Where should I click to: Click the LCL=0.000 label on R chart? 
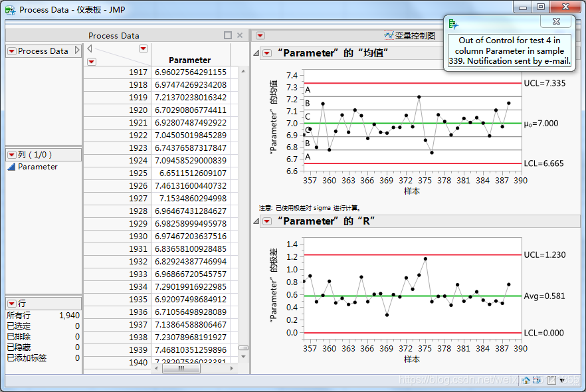543,333
